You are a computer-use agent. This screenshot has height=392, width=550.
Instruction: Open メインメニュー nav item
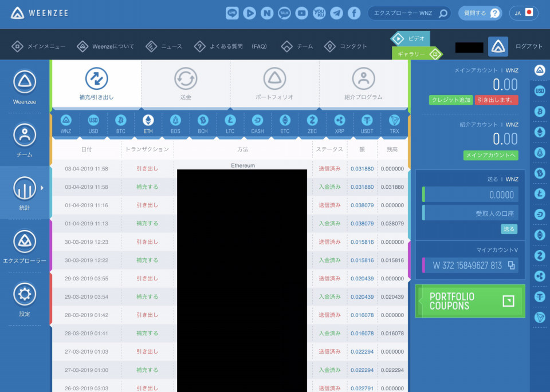(x=38, y=46)
